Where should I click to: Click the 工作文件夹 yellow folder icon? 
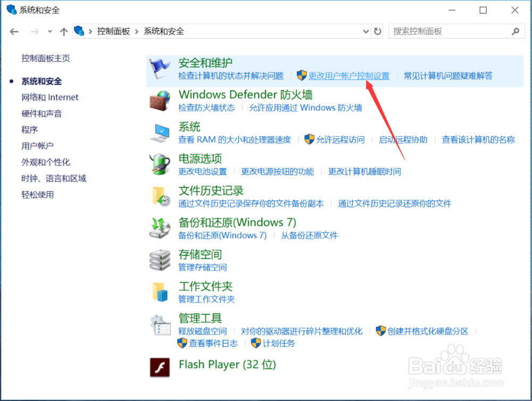tap(160, 292)
